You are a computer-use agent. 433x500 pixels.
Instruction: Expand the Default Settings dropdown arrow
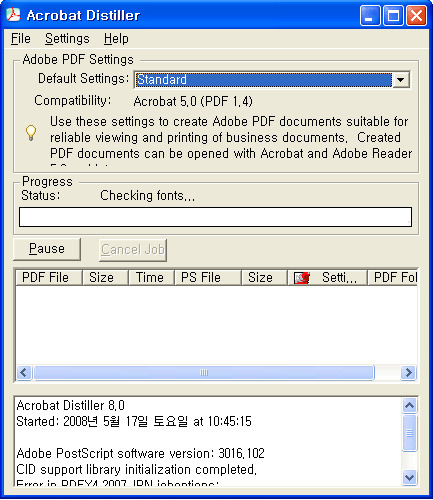point(401,80)
